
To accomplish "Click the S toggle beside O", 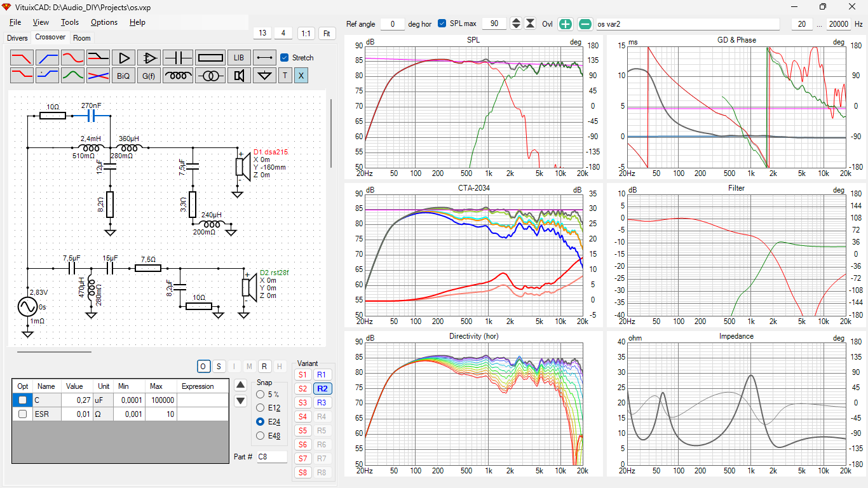I will 219,366.
